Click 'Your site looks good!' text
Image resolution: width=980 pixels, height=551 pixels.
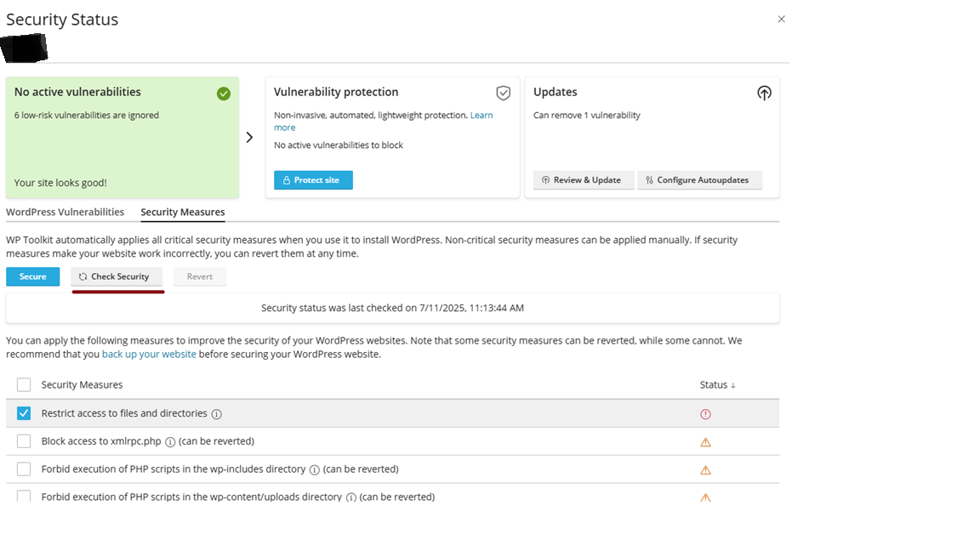point(60,183)
